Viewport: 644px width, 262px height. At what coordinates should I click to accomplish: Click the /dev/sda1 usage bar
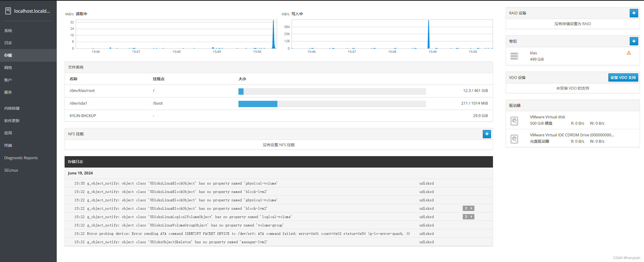pyautogui.click(x=332, y=104)
